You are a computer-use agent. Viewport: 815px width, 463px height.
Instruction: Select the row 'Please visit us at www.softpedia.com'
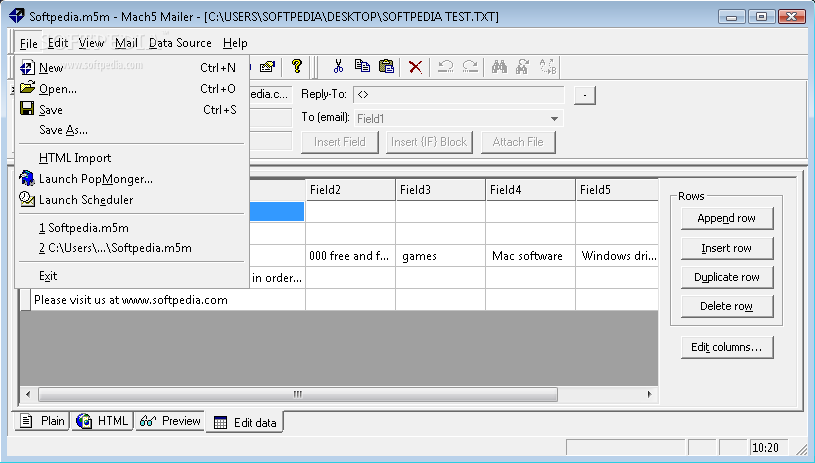[x=167, y=300]
